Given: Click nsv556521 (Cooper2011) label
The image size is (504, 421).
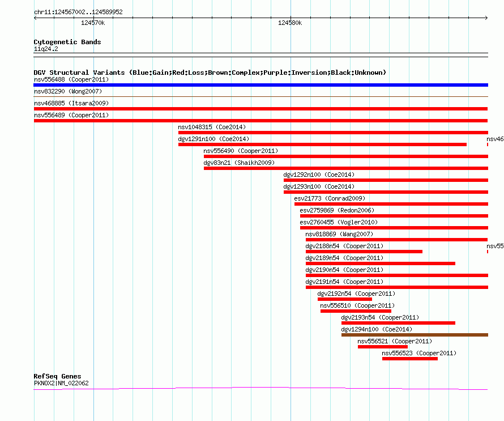Looking at the screenshot, I should coord(395,341).
